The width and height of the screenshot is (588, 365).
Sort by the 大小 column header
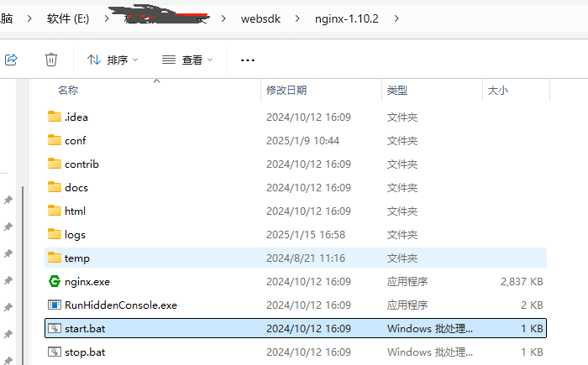tap(497, 91)
